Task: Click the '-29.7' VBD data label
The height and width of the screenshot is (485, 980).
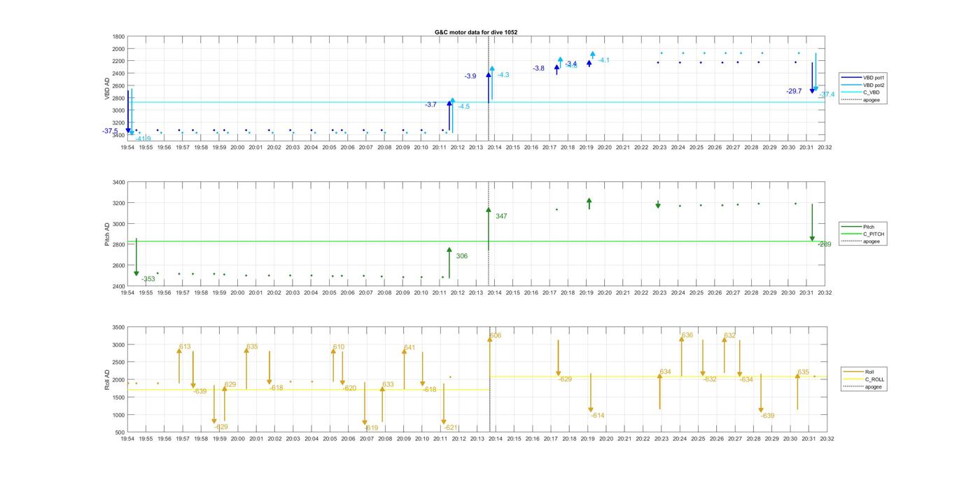Action: 794,91
